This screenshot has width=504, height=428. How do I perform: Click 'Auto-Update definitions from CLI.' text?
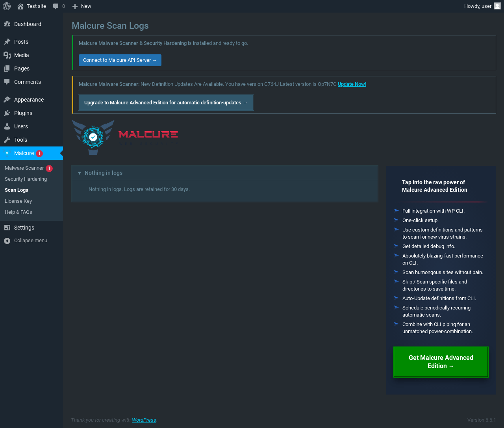439,298
